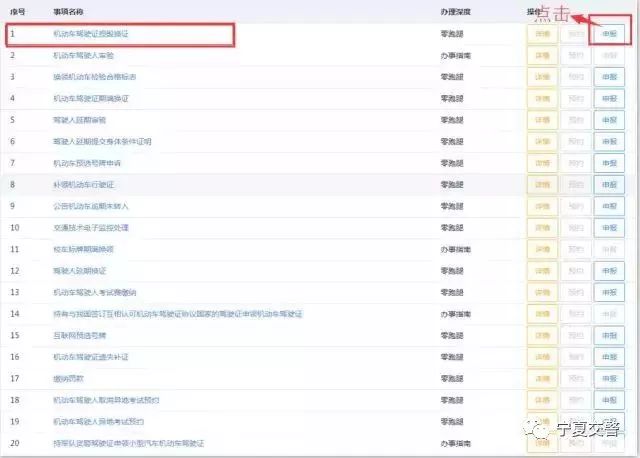Open the 机动车预选号牌申请 link in row 7
This screenshot has height=458, width=640.
pyautogui.click(x=87, y=163)
